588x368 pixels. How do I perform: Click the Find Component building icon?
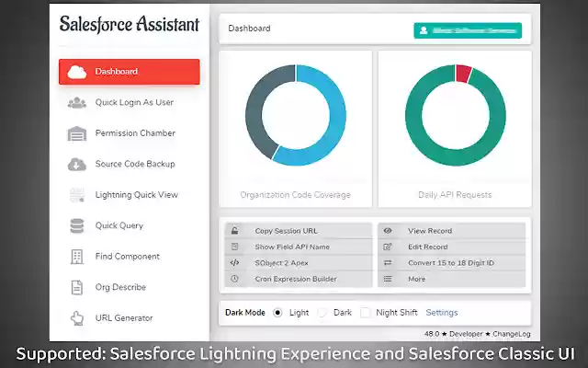click(77, 257)
